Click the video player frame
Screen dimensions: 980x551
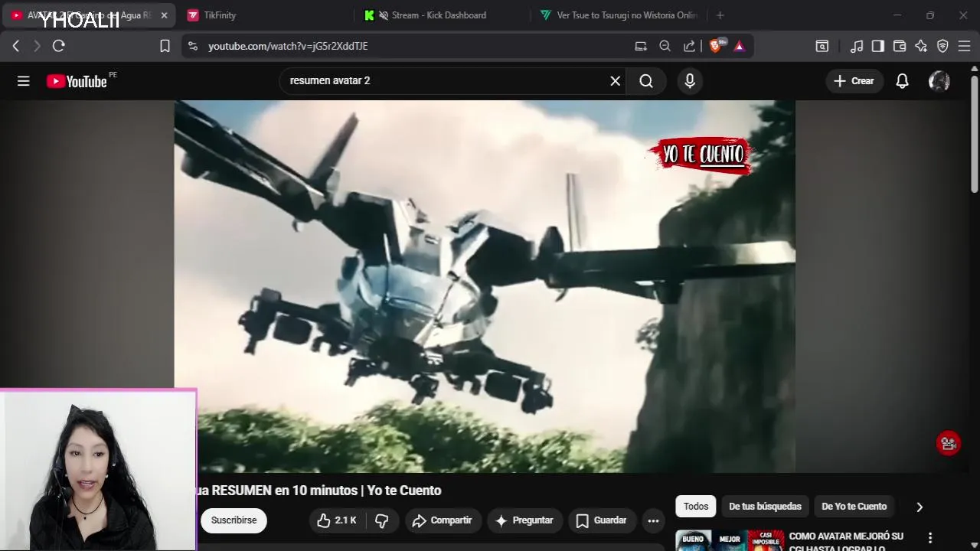pyautogui.click(x=485, y=286)
